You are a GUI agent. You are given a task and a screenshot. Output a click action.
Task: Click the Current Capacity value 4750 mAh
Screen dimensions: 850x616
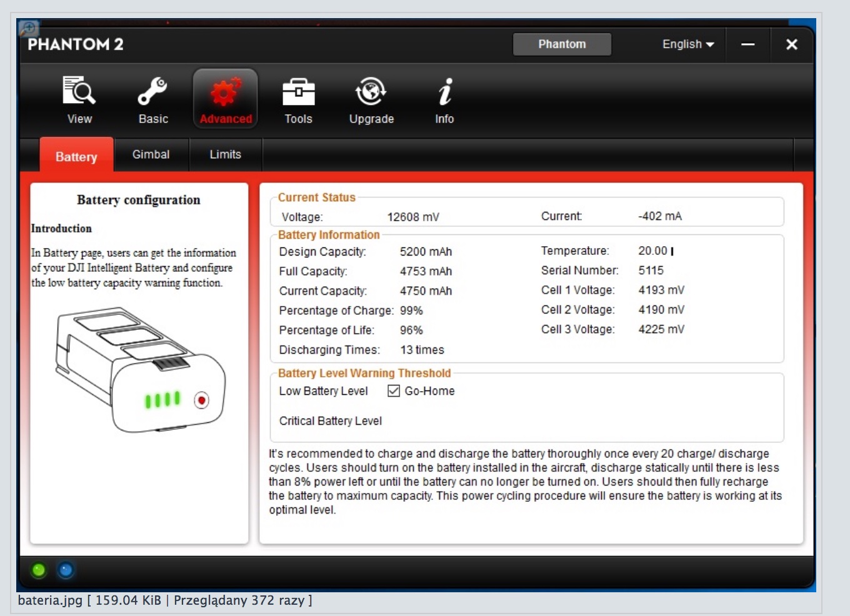pos(426,291)
